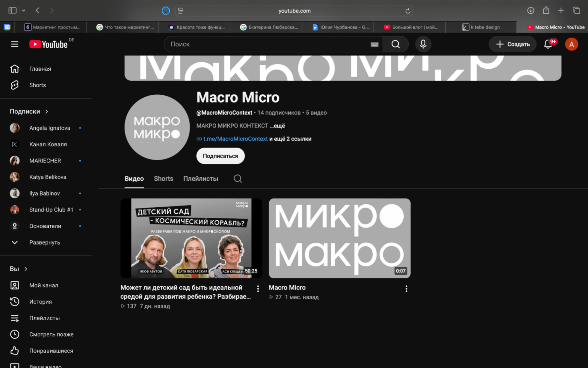Expand channel description via ...ещё

[x=277, y=126]
